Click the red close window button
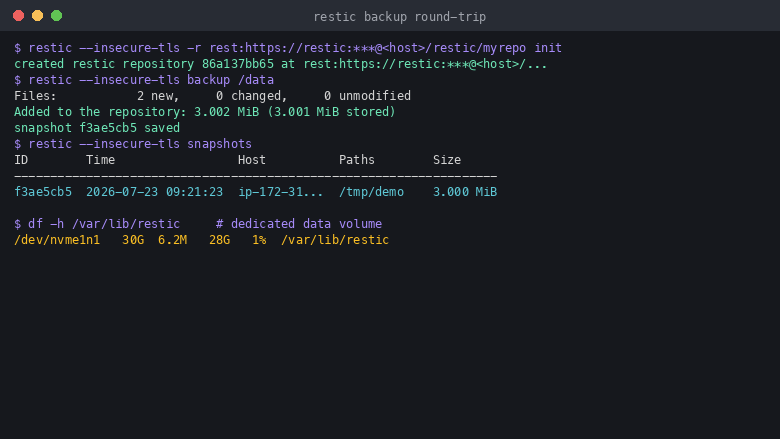 [18, 16]
